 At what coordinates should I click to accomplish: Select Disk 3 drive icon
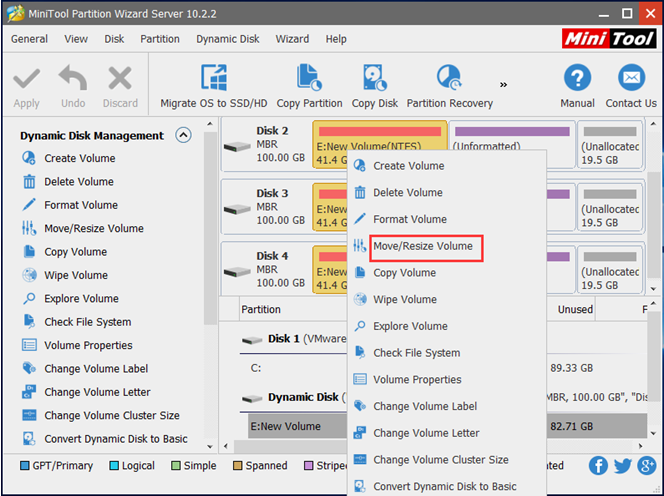tap(237, 209)
